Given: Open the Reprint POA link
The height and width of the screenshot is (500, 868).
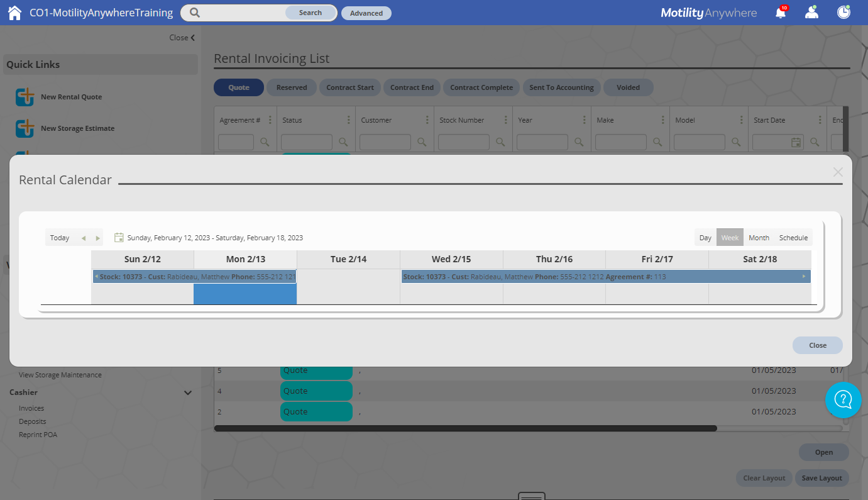Looking at the screenshot, I should [x=38, y=435].
